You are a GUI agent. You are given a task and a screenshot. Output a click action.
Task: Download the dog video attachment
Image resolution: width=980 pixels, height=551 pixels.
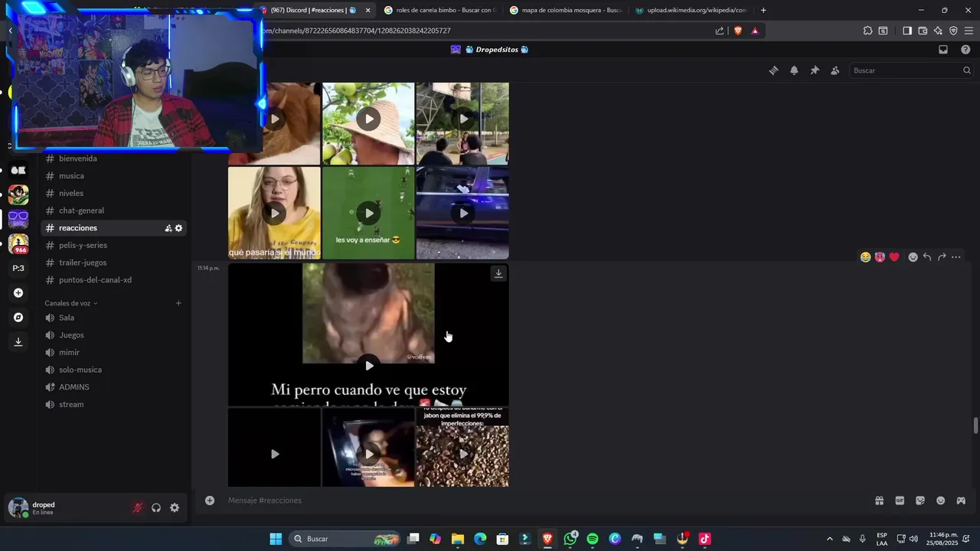click(x=498, y=273)
